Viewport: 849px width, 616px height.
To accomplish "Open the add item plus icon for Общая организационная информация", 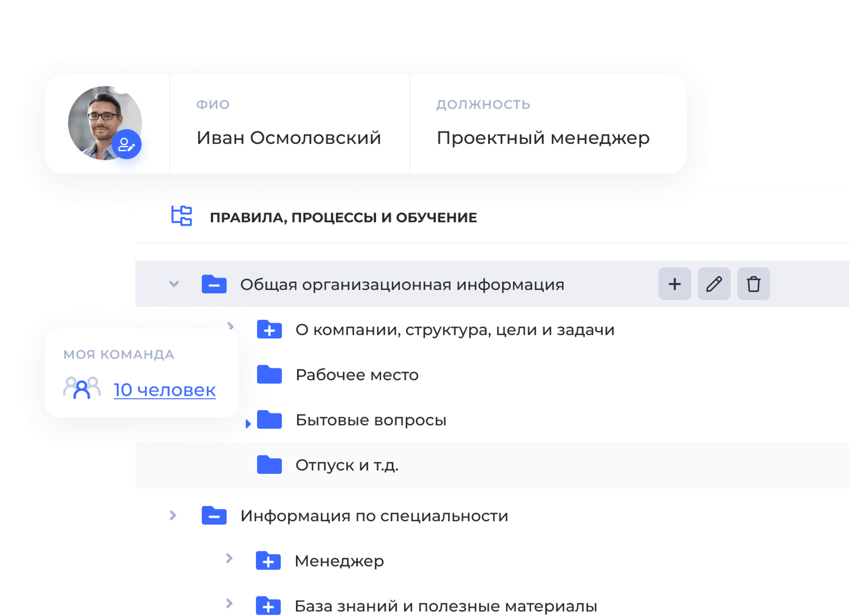I will [x=674, y=285].
